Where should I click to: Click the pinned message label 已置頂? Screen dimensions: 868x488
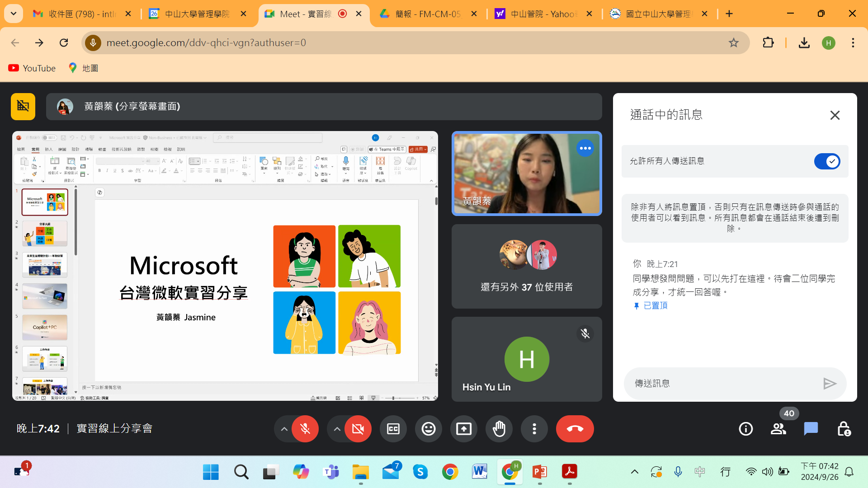[x=656, y=306]
